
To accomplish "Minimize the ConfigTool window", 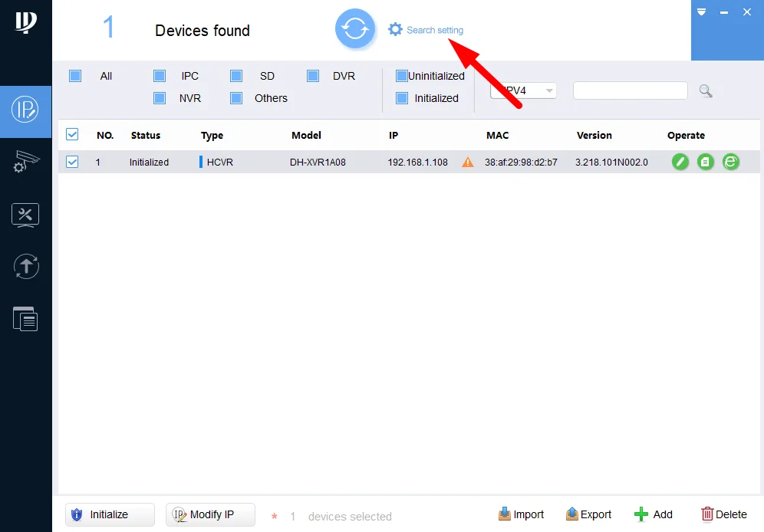I will coord(724,12).
